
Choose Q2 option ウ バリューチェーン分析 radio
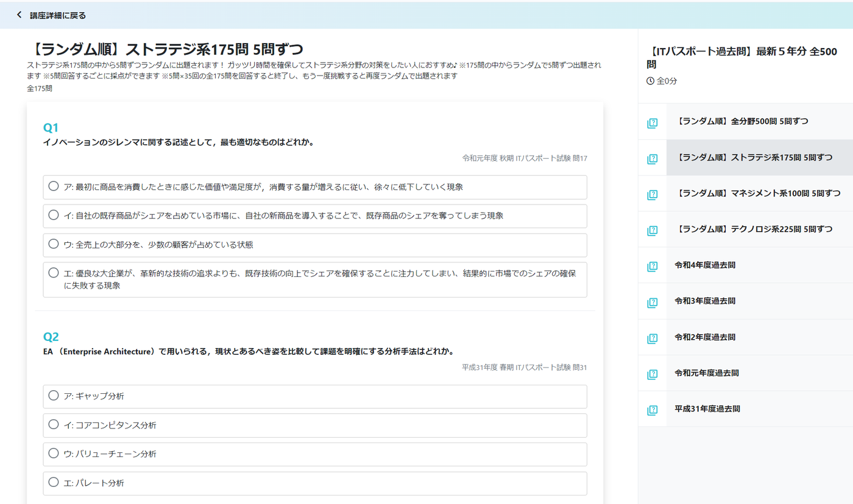click(x=54, y=453)
